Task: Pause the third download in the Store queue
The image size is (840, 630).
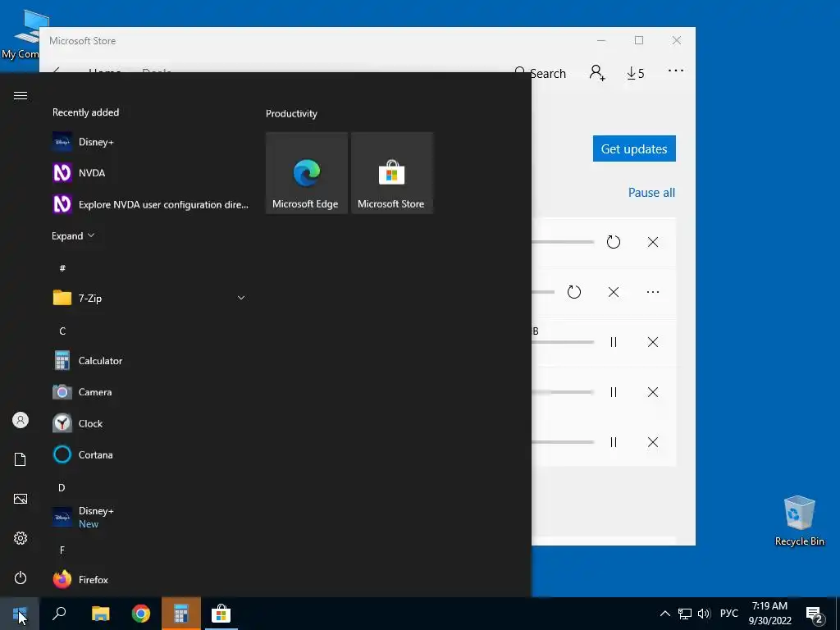Action: coord(614,342)
